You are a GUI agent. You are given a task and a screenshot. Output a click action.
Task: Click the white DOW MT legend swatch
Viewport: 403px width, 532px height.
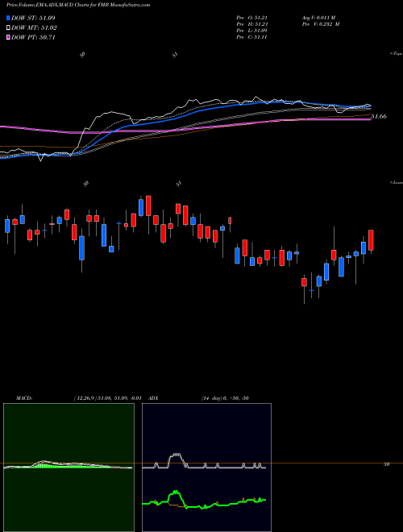tap(9, 28)
